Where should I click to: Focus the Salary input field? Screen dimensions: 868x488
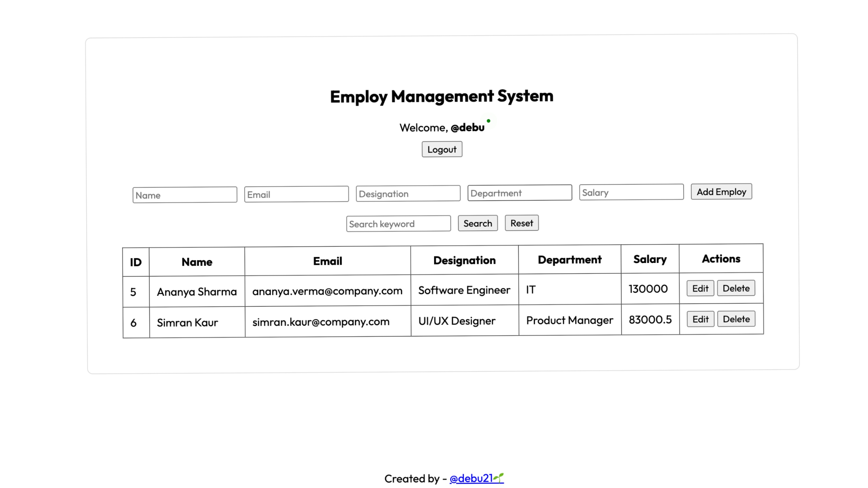631,192
